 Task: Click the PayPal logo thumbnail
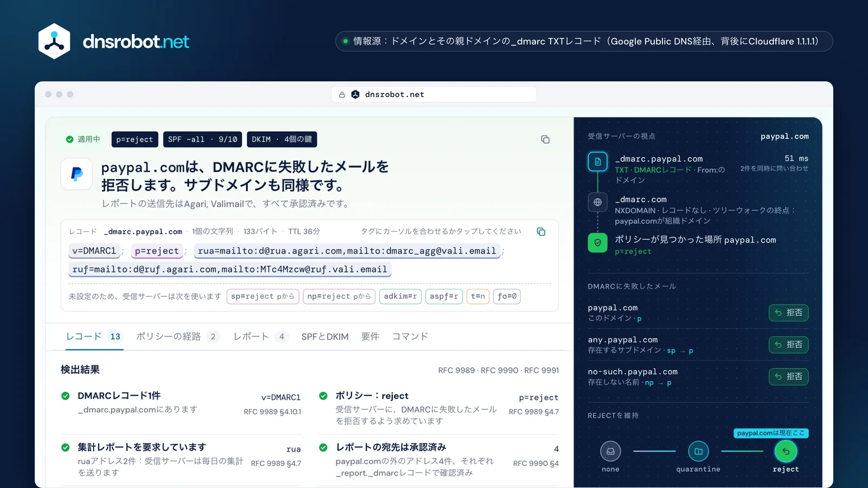tap(76, 174)
